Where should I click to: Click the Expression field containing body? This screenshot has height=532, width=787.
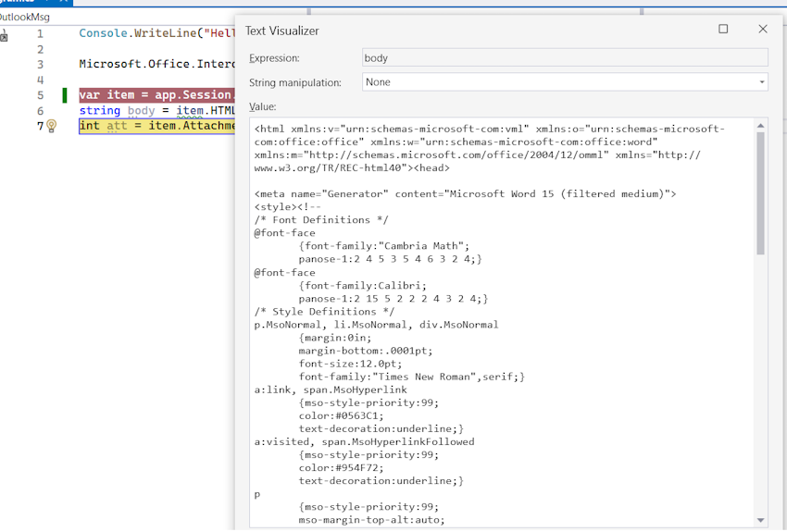click(x=565, y=57)
